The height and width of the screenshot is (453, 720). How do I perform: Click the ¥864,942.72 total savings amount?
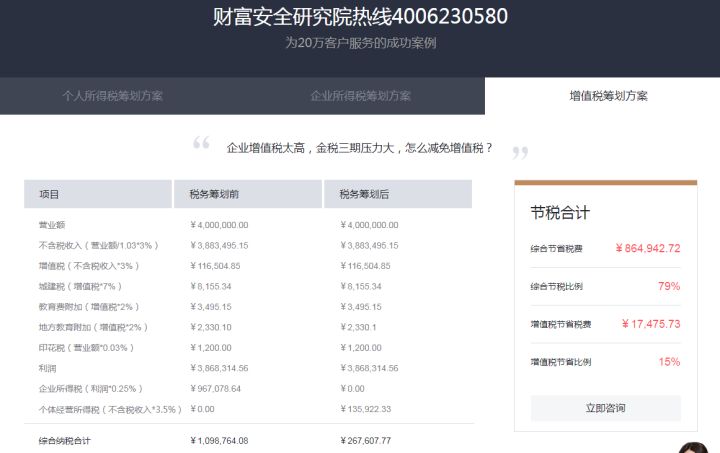(x=648, y=248)
